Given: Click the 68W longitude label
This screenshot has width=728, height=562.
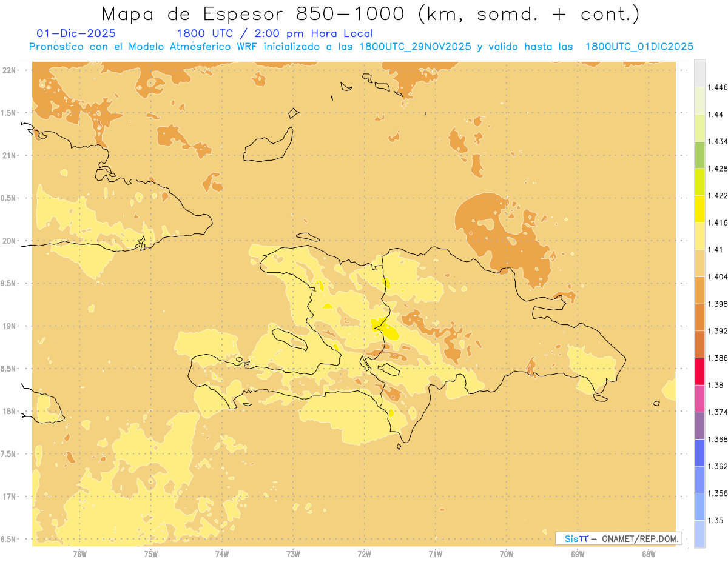Looking at the screenshot, I should tap(649, 554).
